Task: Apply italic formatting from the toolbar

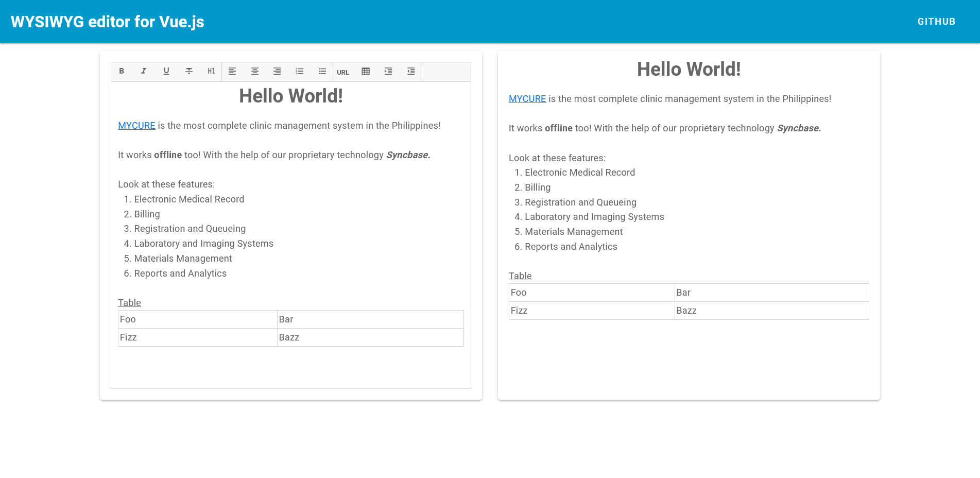Action: [144, 71]
